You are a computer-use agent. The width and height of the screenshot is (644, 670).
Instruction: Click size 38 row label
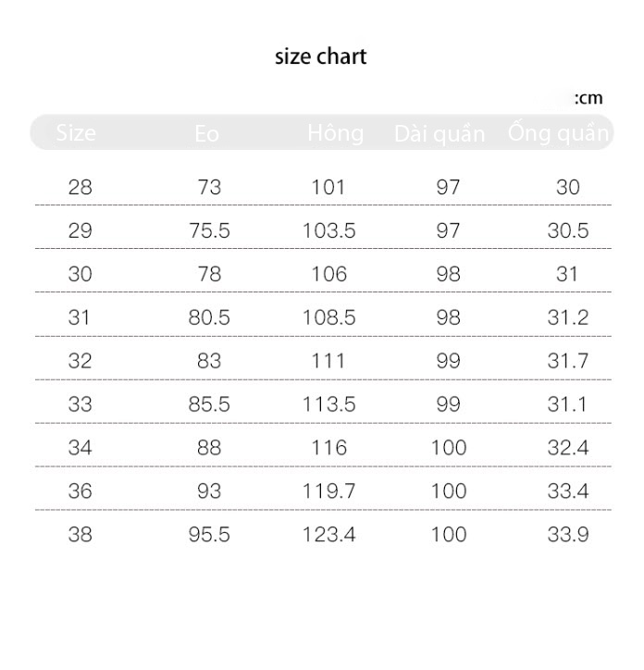(x=80, y=535)
